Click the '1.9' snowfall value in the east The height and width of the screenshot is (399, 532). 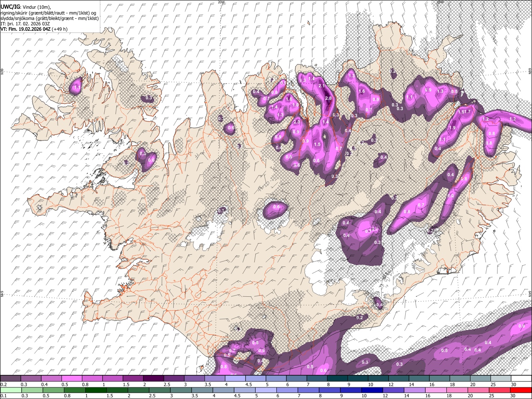coord(453,128)
